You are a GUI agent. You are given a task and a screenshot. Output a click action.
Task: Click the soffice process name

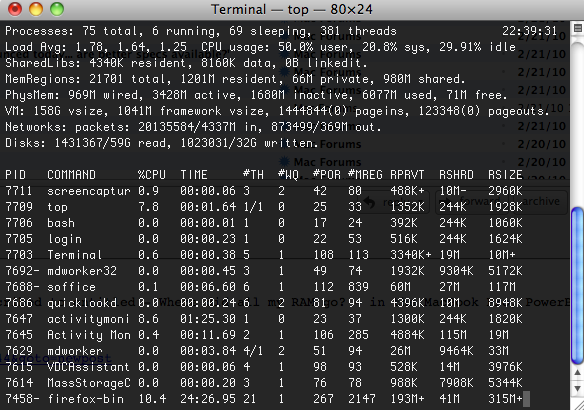(x=72, y=287)
